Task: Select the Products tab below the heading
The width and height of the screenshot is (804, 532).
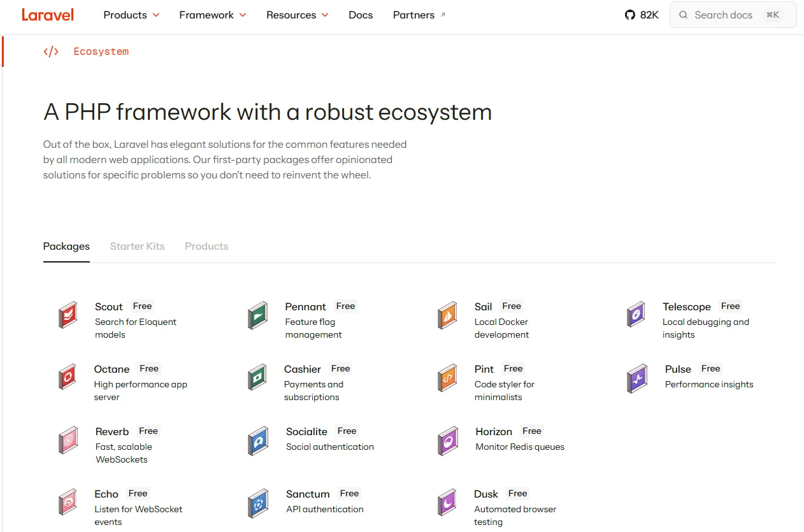Action: 206,246
